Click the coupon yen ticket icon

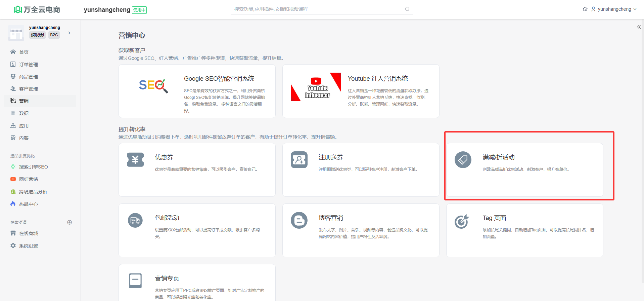[135, 160]
